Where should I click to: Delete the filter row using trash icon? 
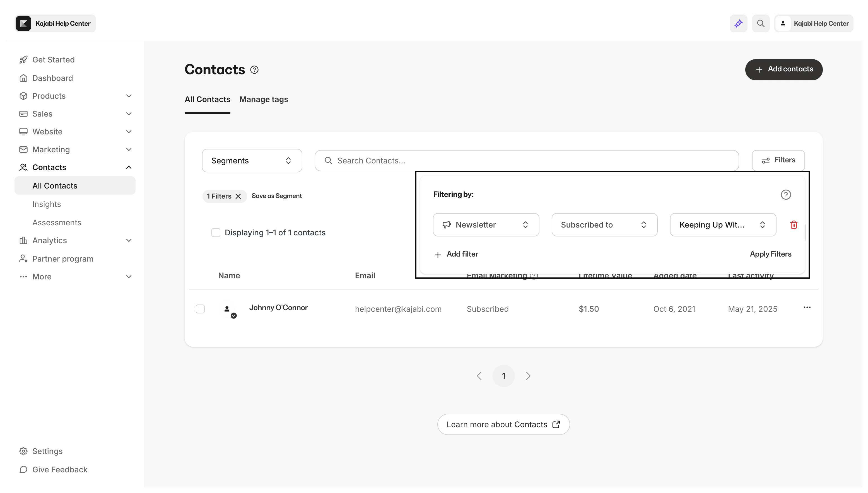click(794, 224)
